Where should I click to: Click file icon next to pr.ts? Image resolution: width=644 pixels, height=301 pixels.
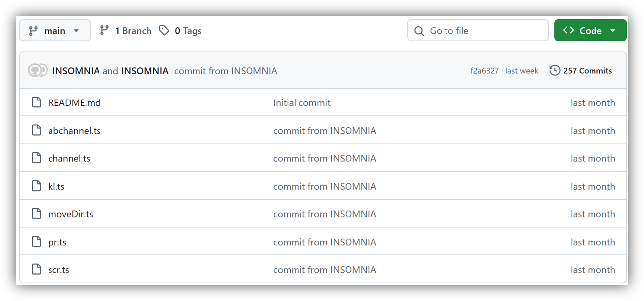(36, 241)
